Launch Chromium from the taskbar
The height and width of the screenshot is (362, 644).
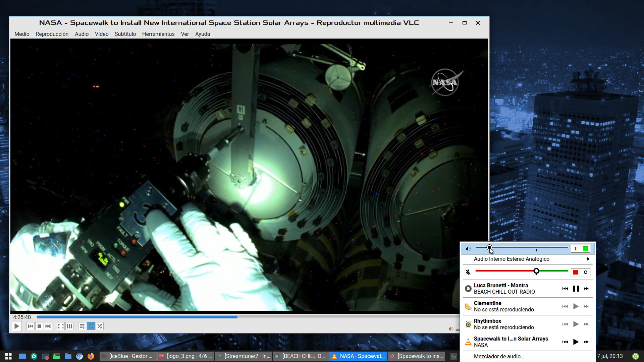pyautogui.click(x=79, y=356)
